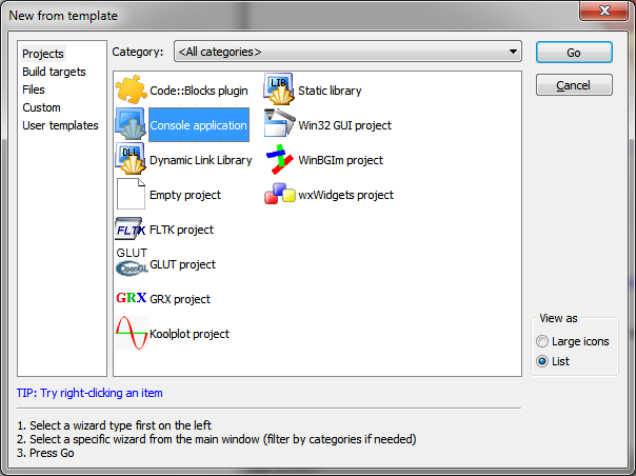Select the 'GRX project' label

(x=180, y=299)
